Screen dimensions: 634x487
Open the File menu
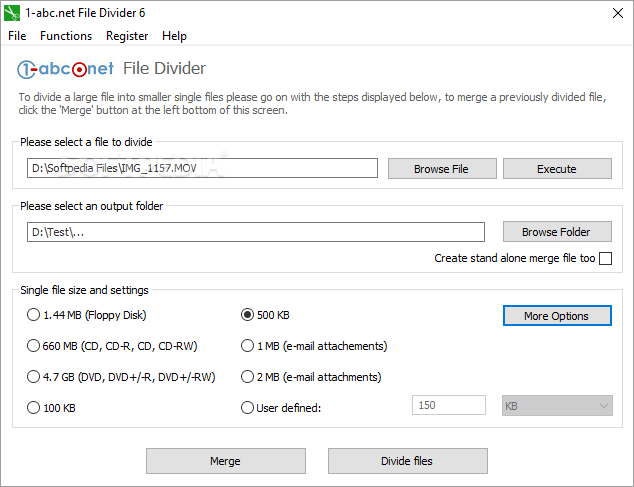click(x=17, y=36)
